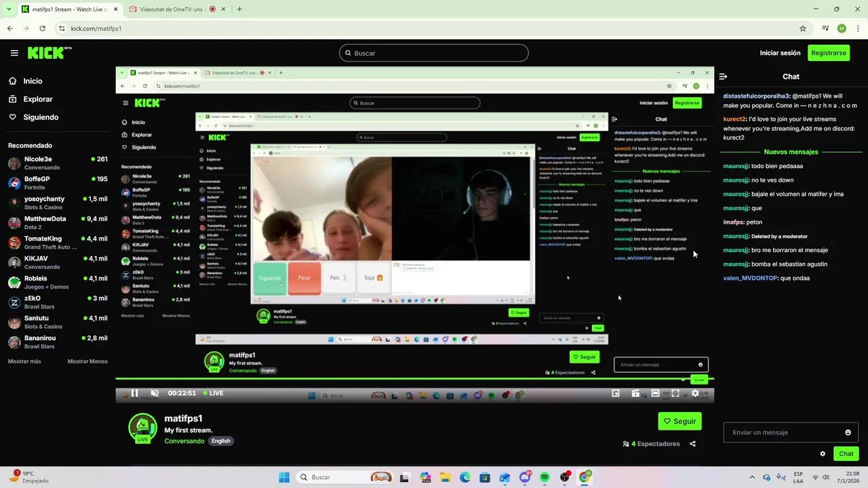Image resolution: width=868 pixels, height=488 pixels.
Task: Click the chat message input field
Action: pos(791,432)
